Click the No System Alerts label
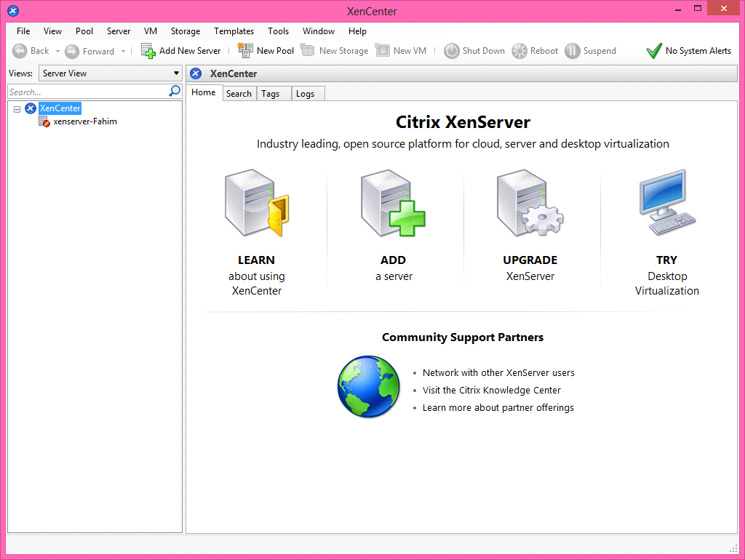 (698, 51)
